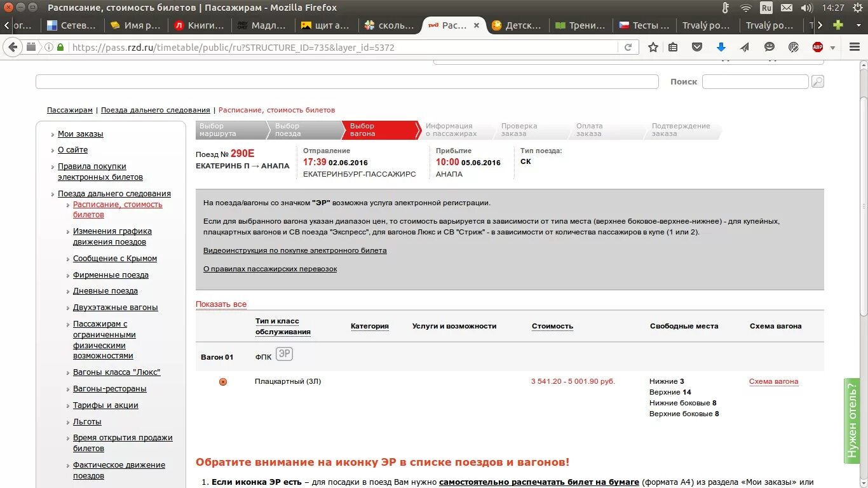Go back to Выбор маршрута step
This screenshot has width=868, height=488.
point(231,130)
